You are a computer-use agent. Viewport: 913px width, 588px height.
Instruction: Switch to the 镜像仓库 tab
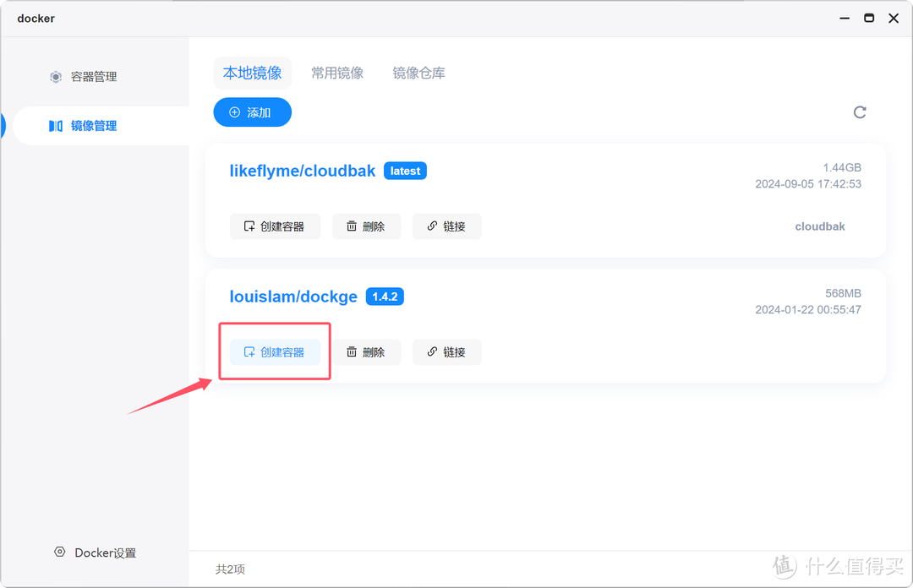418,73
